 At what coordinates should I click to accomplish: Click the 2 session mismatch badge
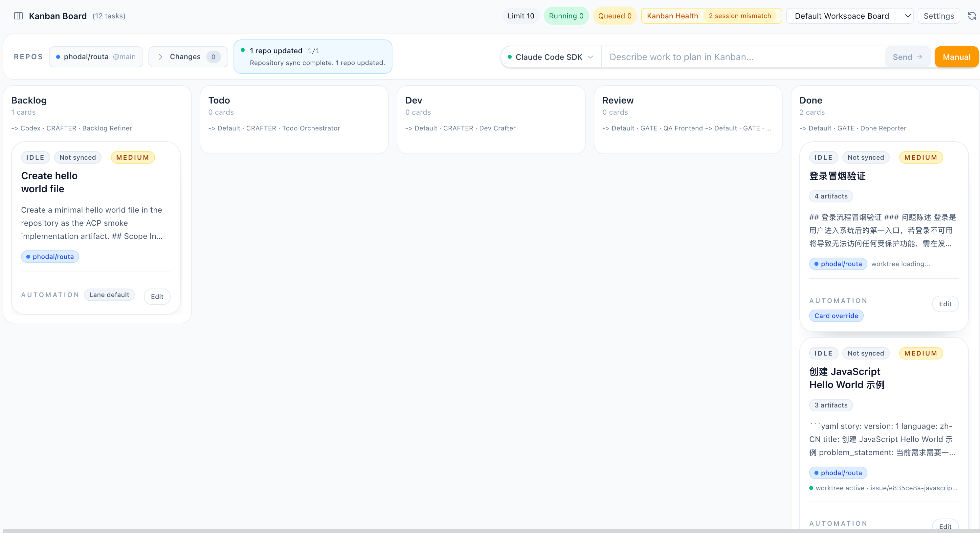(x=740, y=16)
